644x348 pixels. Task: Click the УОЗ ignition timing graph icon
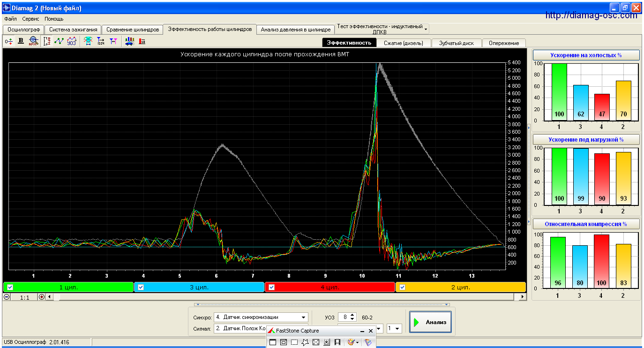[x=72, y=41]
